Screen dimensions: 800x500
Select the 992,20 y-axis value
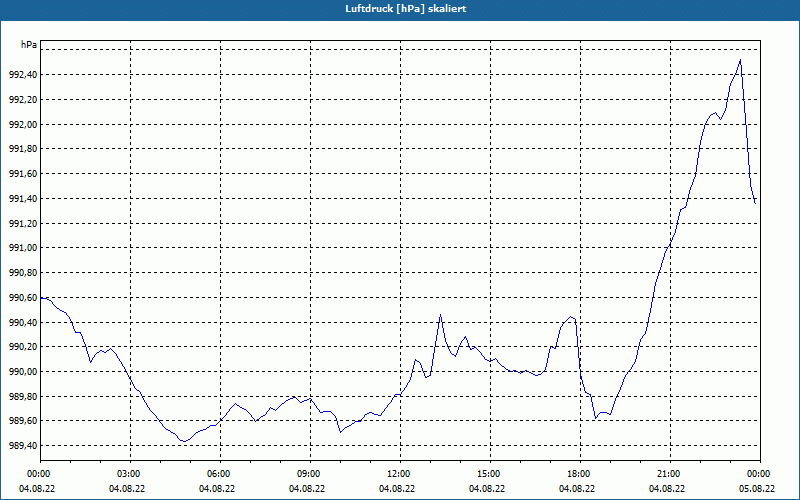pos(22,100)
